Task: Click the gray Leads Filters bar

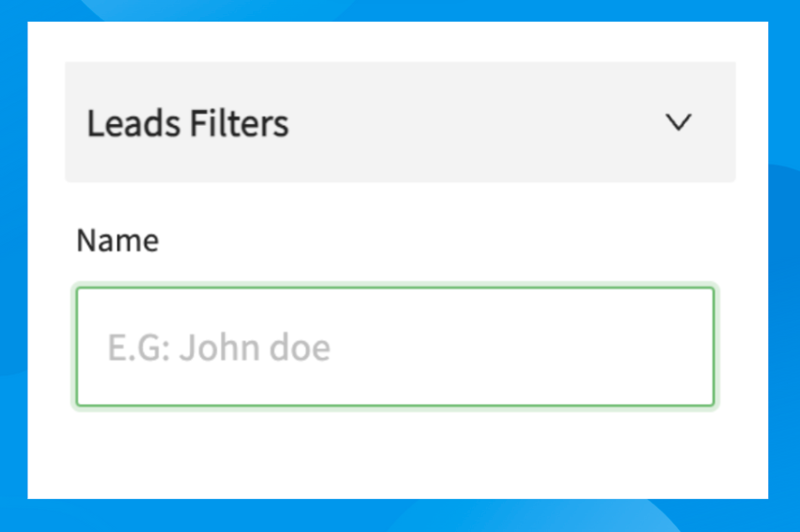Action: (400, 122)
